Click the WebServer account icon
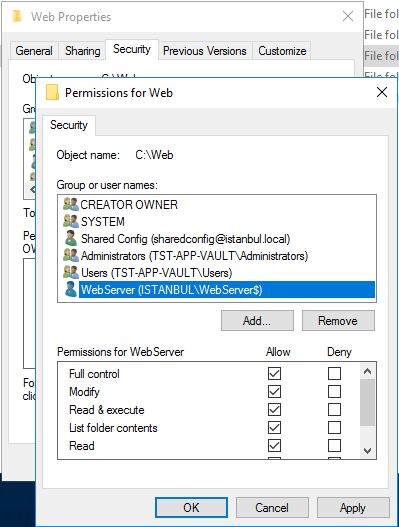399x527 pixels. tap(71, 289)
